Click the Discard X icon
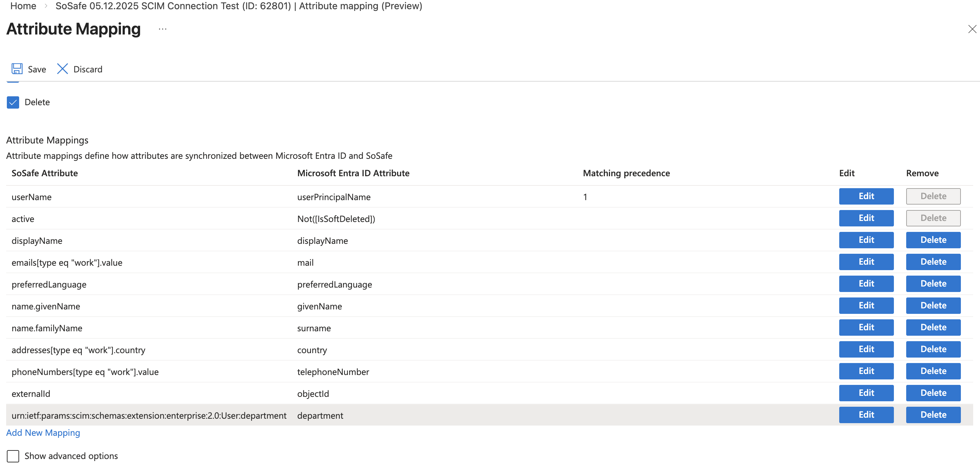The width and height of the screenshot is (980, 473). 63,69
